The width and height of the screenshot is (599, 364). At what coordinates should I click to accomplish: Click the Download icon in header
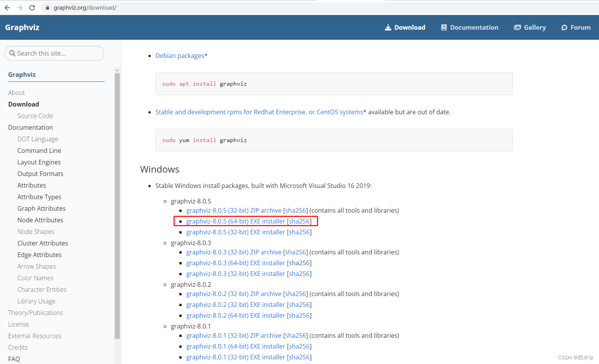click(388, 27)
